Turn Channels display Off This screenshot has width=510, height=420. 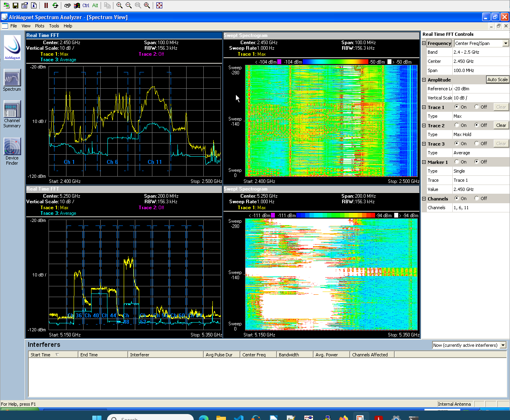[477, 198]
